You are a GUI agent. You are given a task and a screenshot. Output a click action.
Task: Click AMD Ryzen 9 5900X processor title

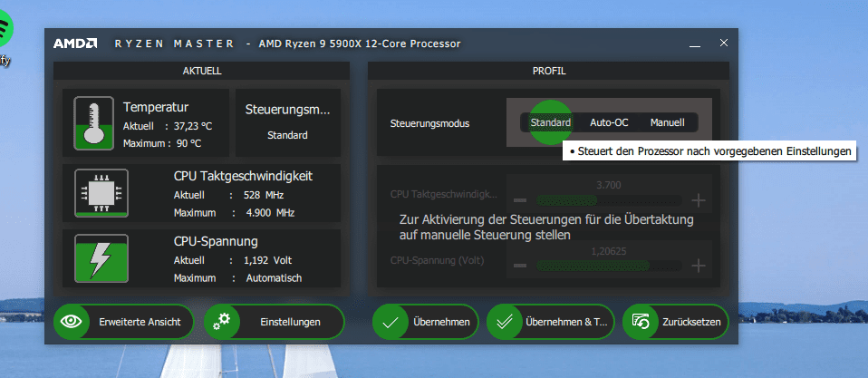[x=360, y=44]
